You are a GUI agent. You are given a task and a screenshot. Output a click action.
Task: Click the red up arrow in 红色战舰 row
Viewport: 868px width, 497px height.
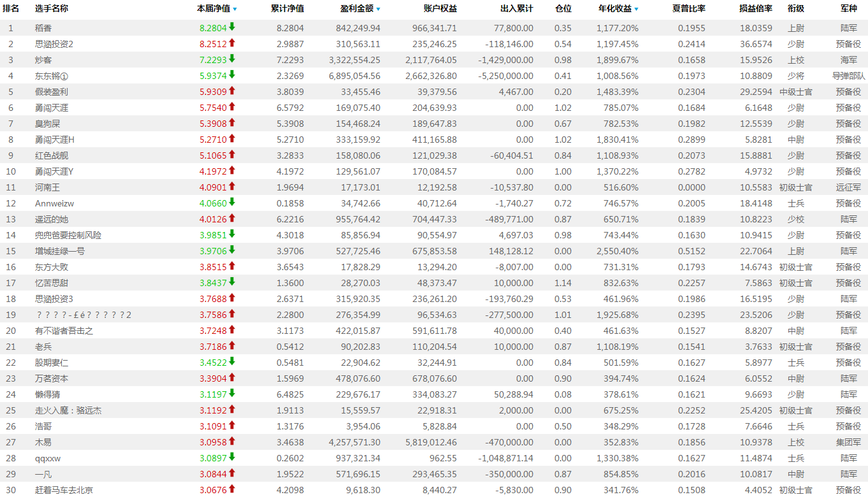coord(232,154)
